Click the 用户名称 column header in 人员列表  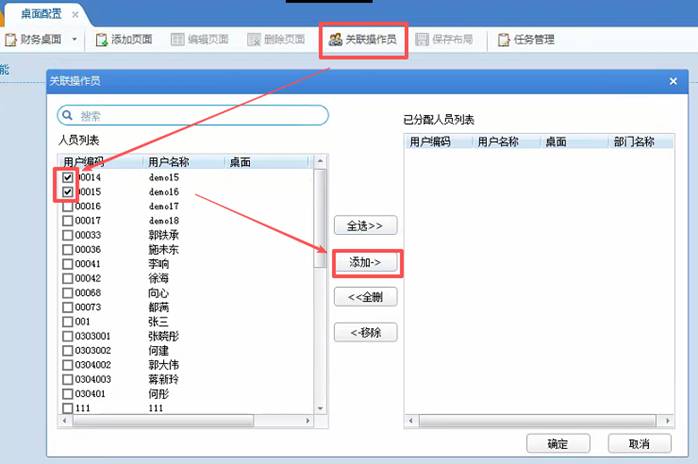coord(168,162)
